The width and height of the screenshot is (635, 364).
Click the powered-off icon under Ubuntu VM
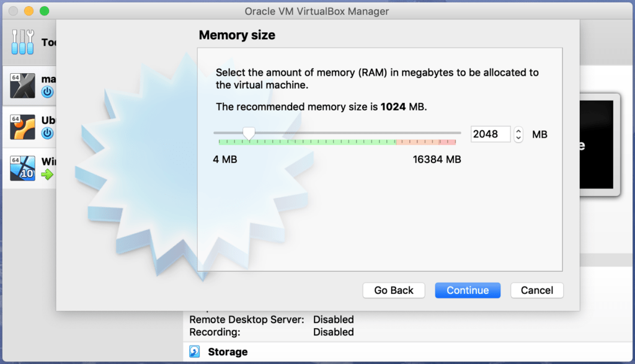47,133
